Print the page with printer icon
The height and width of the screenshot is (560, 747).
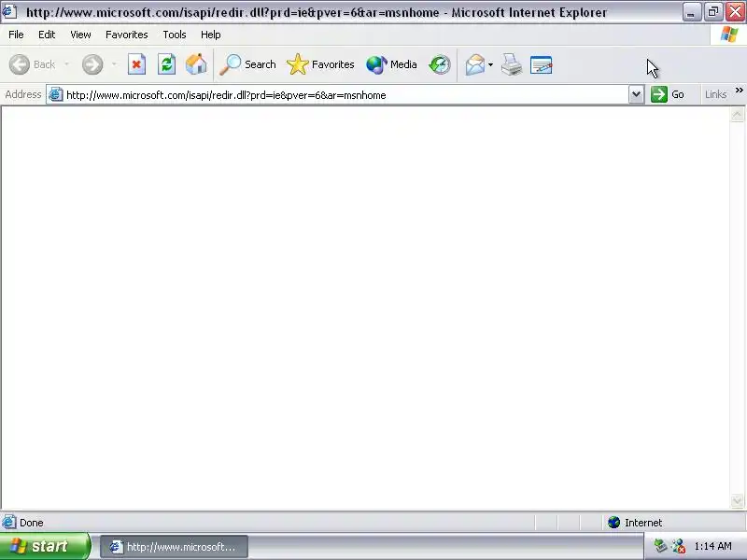(x=512, y=64)
